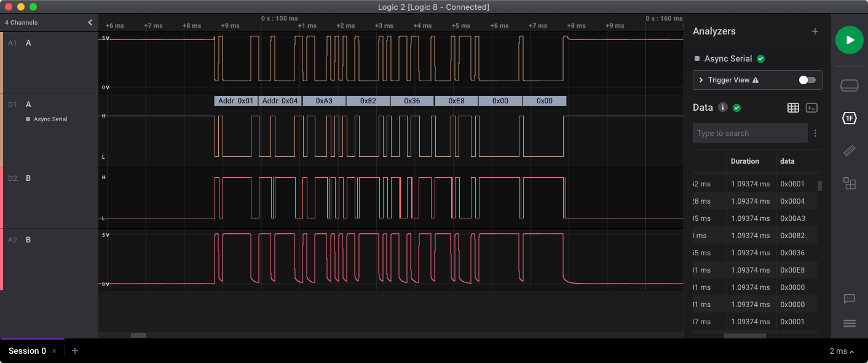Select the data row with 0x00E8
Image resolution: width=868 pixels, height=363 pixels.
coord(755,270)
